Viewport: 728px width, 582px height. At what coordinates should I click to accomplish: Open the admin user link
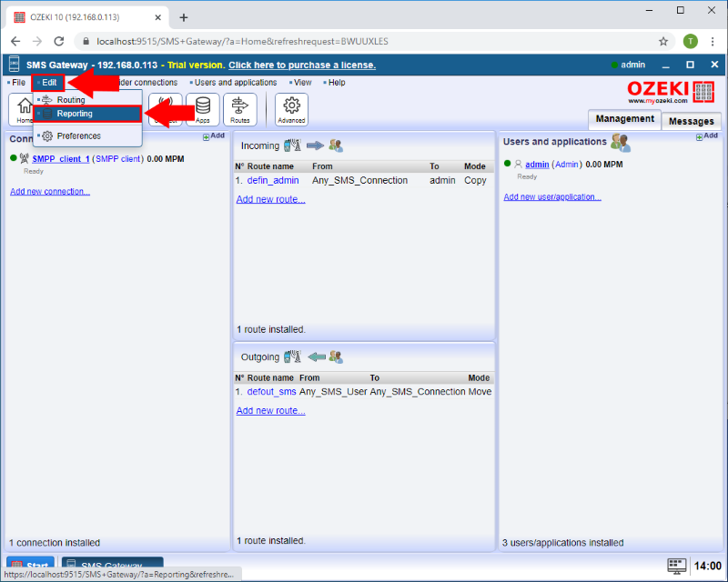(537, 165)
